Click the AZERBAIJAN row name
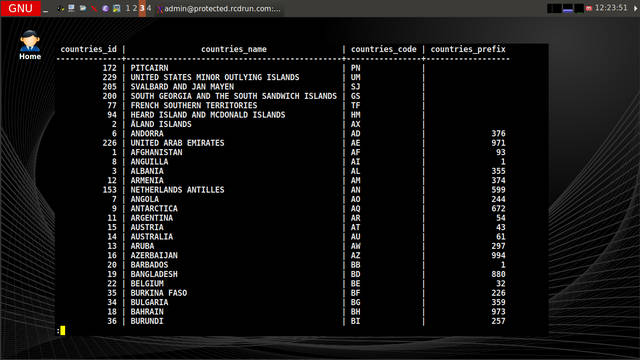Screen dimensions: 640x360 (154, 256)
